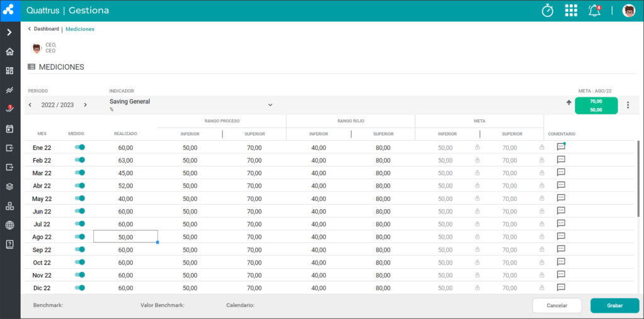Open comment for Ene 22
The image size is (644, 319).
561,147
